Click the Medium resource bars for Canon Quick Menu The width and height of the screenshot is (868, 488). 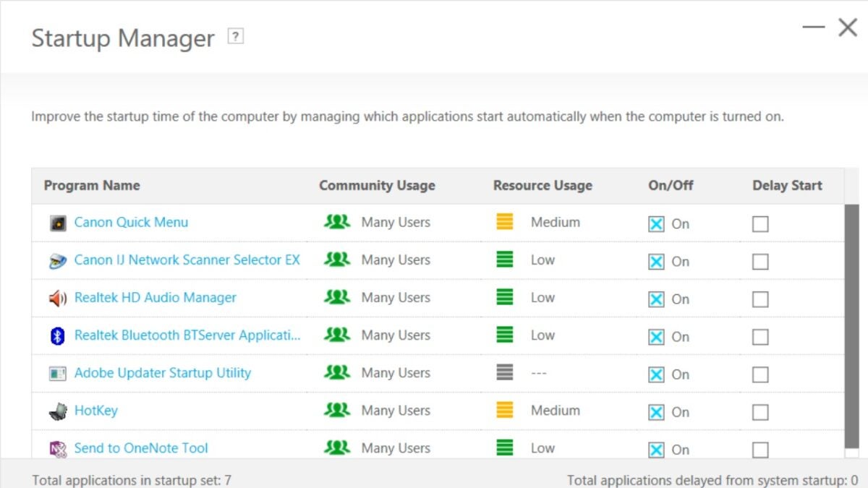[505, 222]
